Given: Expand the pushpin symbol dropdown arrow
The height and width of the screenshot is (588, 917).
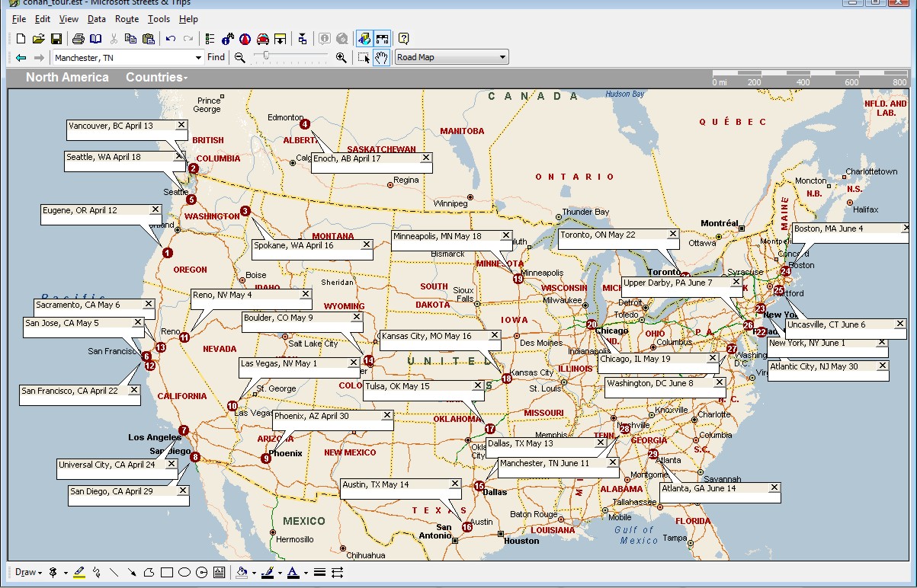Looking at the screenshot, I should tap(66, 573).
